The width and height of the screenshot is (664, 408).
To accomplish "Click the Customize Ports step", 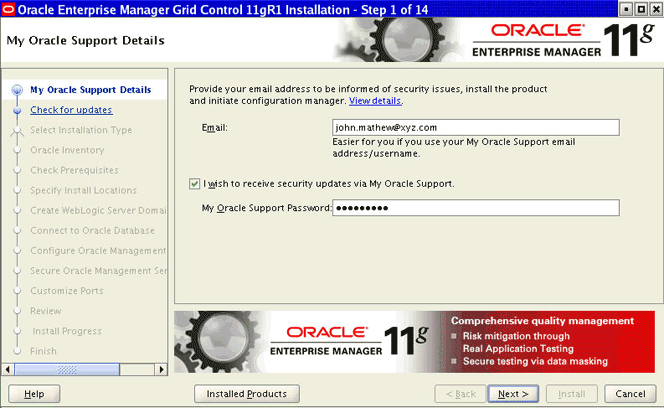I will [66, 291].
